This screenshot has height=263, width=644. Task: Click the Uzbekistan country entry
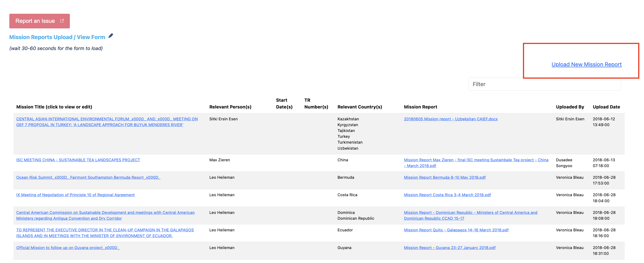(x=348, y=148)
